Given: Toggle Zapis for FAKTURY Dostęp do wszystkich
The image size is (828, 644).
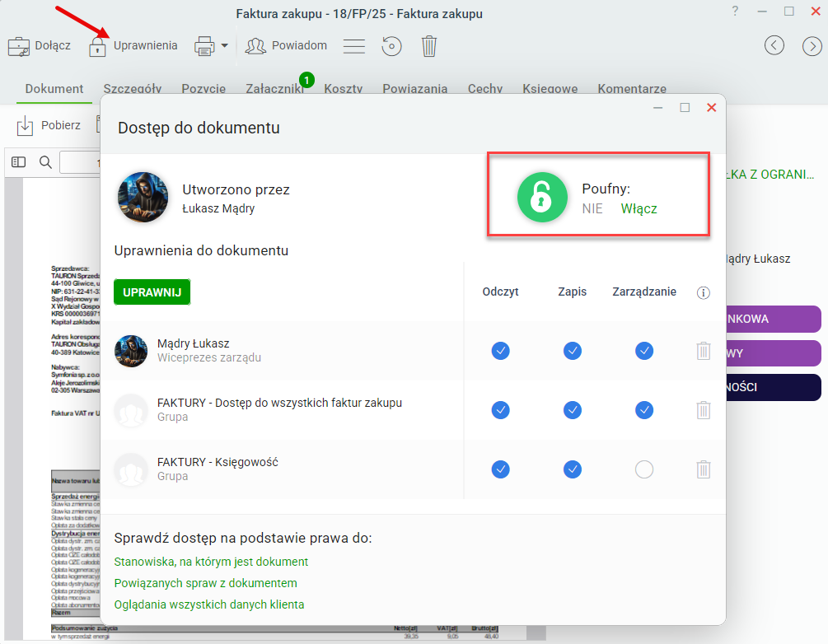Looking at the screenshot, I should point(573,410).
